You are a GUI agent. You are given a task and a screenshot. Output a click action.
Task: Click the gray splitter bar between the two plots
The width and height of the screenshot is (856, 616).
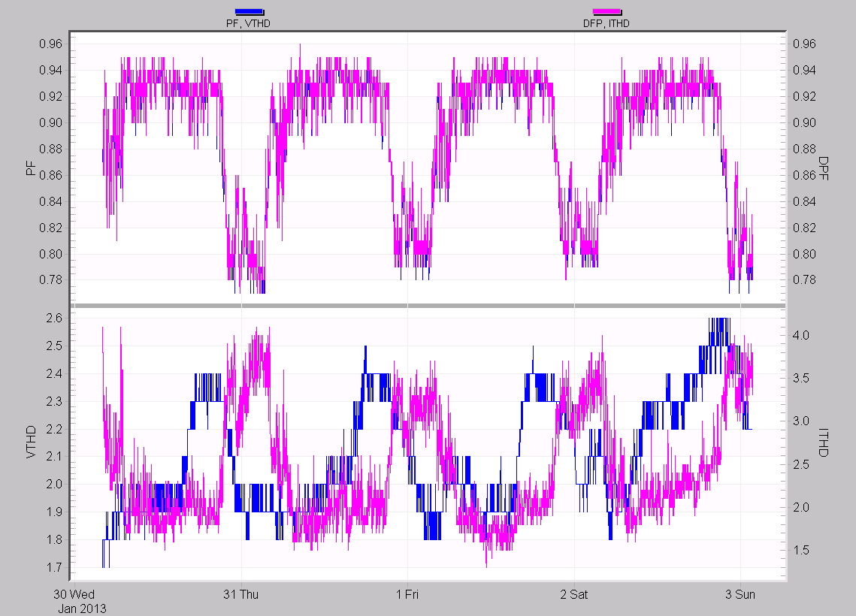tap(427, 304)
